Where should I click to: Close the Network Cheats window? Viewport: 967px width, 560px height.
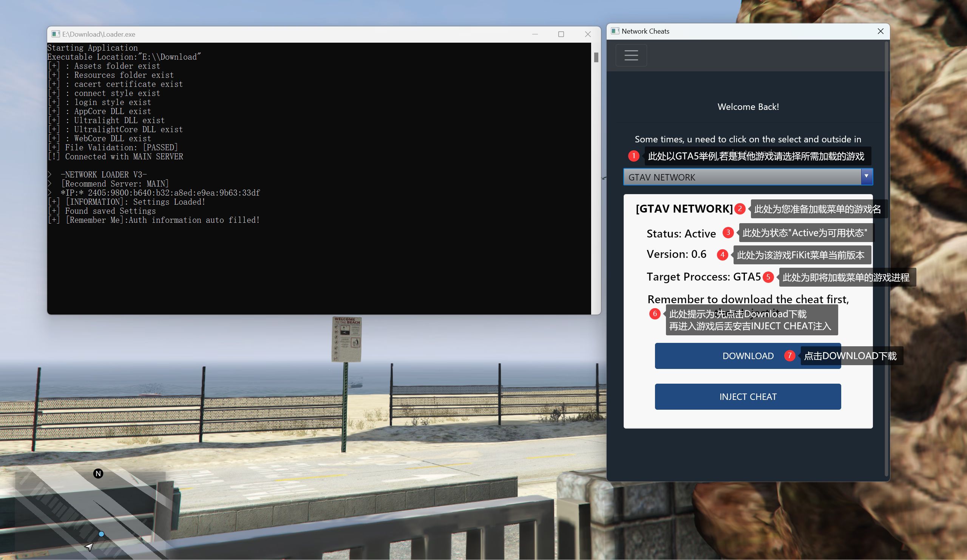point(880,31)
